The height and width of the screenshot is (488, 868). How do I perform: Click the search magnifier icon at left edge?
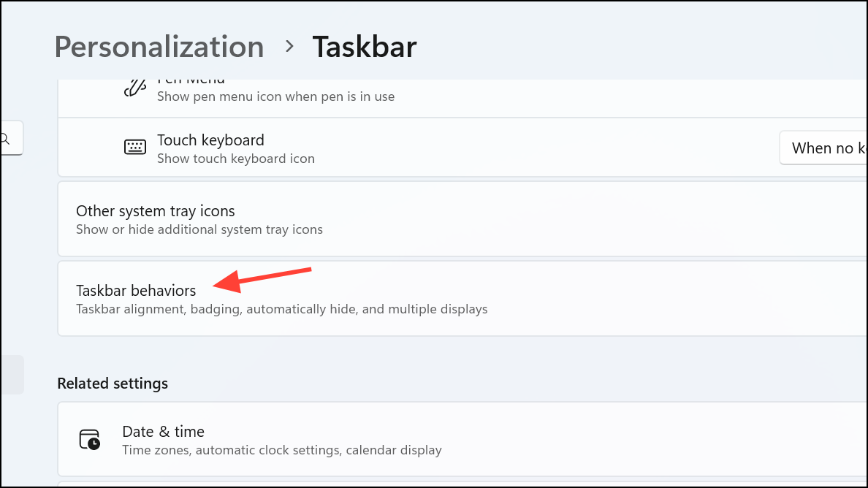[x=5, y=138]
